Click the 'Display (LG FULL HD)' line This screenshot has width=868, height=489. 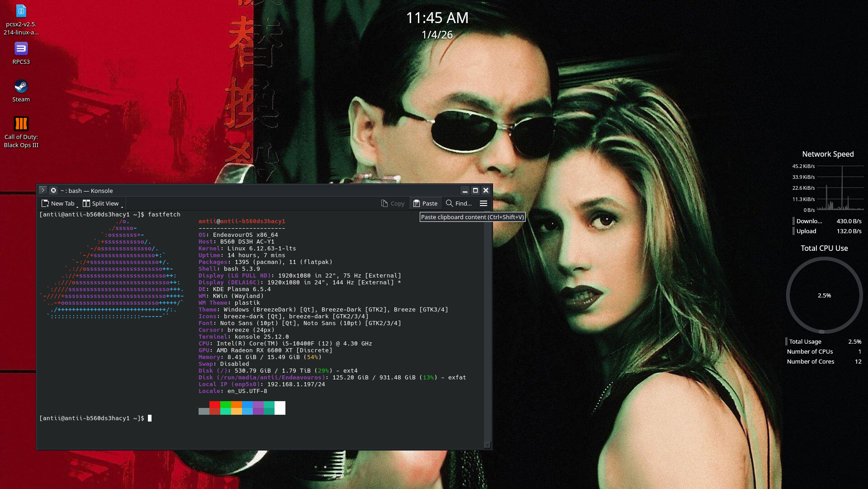(300, 275)
